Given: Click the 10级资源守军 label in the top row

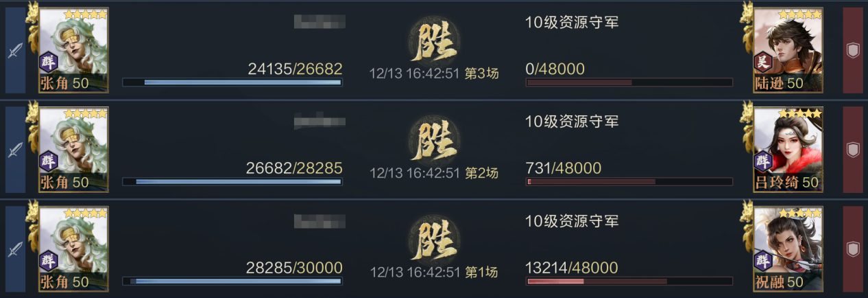Looking at the screenshot, I should click(x=572, y=23).
